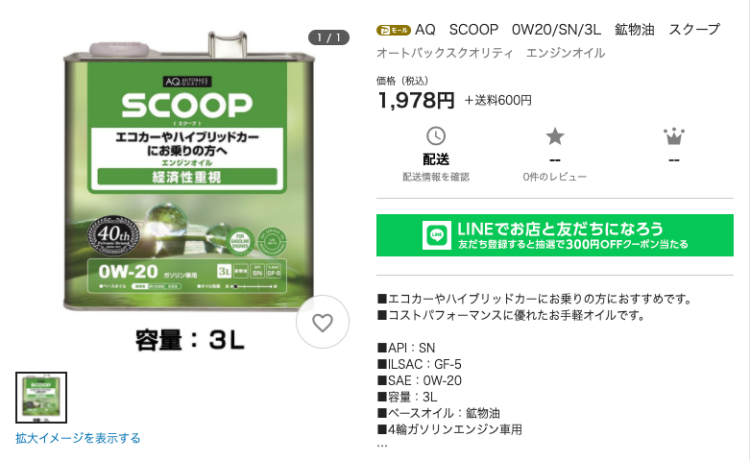Image resolution: width=750 pixels, height=461 pixels.
Task: Click the 配送 label under clock
Action: pos(436,159)
